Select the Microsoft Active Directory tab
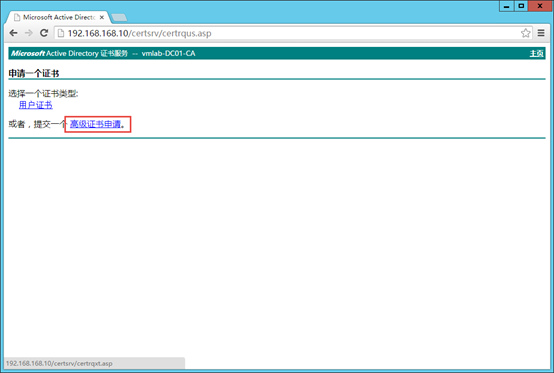This screenshot has height=373, width=554. pyautogui.click(x=58, y=17)
